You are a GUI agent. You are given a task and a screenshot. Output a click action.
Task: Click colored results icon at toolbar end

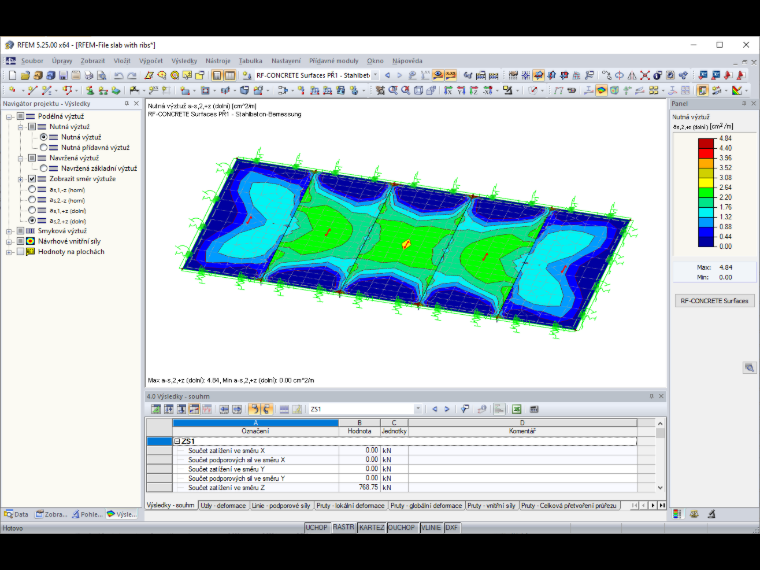(737, 90)
